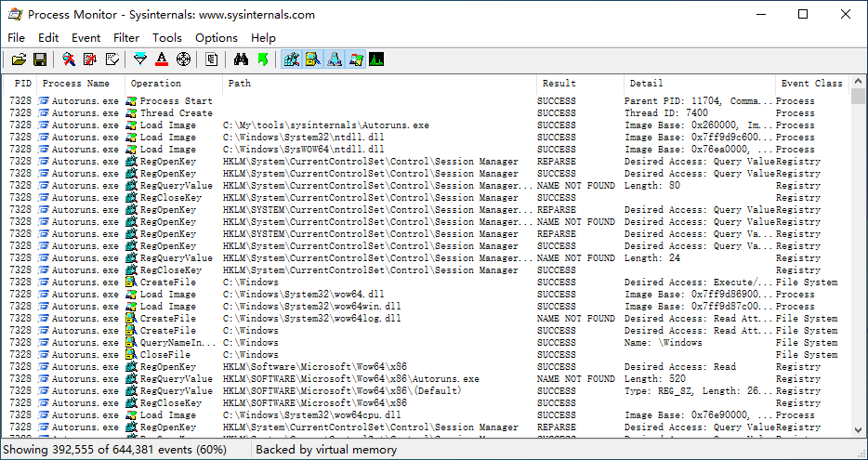Open the File menu
Image resolution: width=868 pixels, height=460 pixels.
17,38
